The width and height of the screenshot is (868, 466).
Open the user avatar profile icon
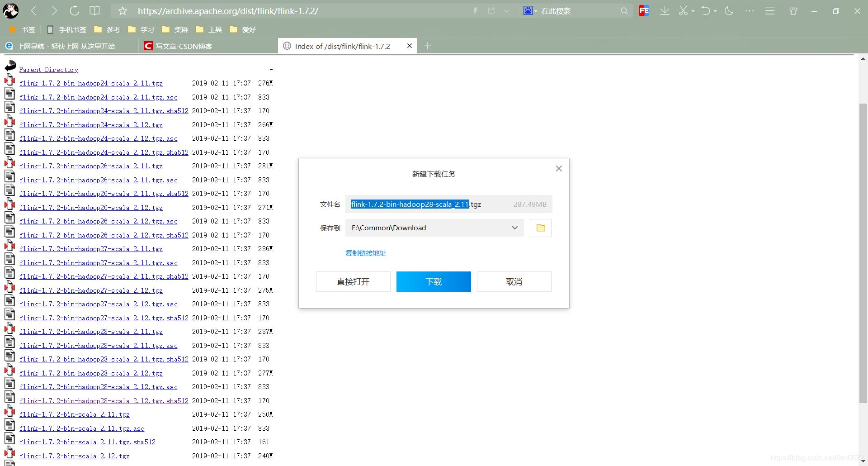11,11
